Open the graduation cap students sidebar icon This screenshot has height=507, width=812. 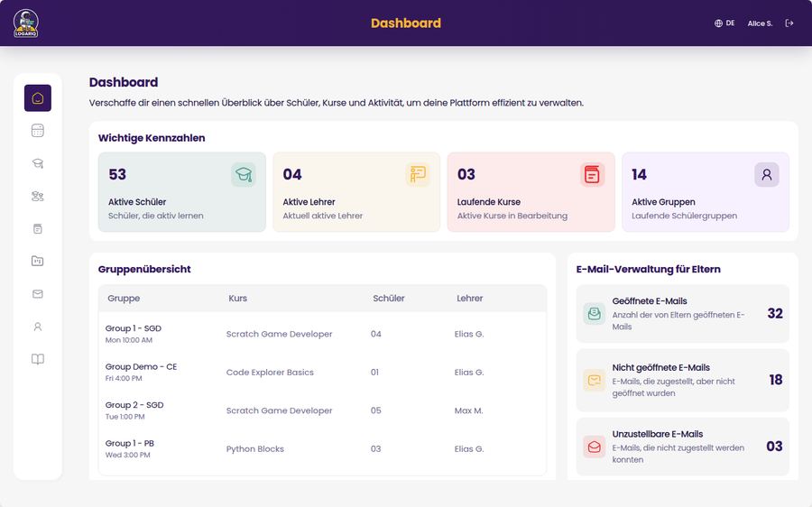pyautogui.click(x=38, y=163)
